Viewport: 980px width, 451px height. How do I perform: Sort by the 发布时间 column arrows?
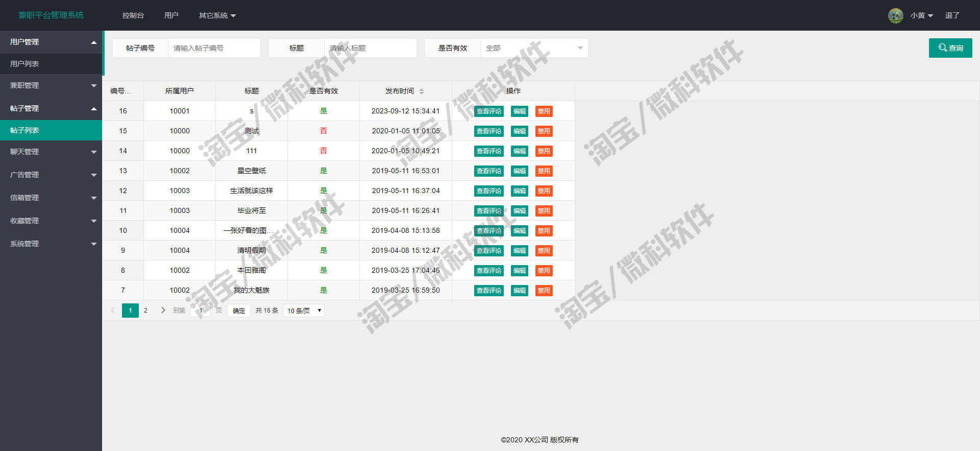422,91
